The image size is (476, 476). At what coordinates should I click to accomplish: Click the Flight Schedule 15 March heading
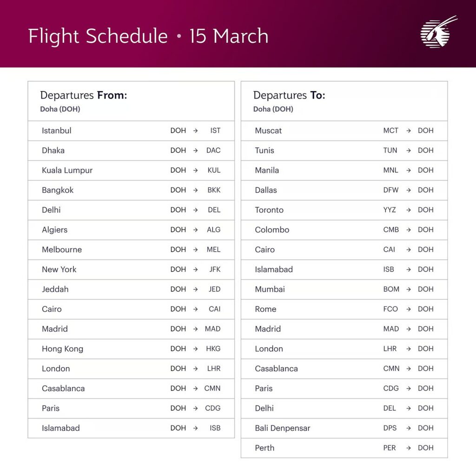click(148, 36)
